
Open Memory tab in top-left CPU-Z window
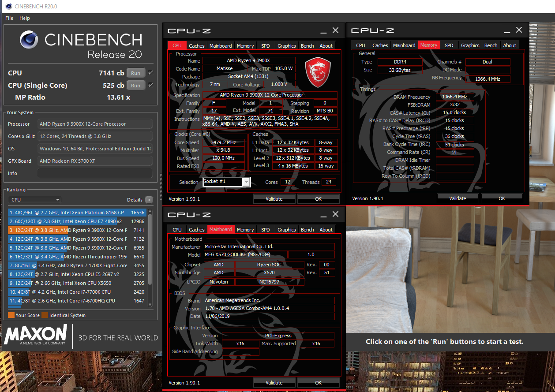tap(245, 46)
